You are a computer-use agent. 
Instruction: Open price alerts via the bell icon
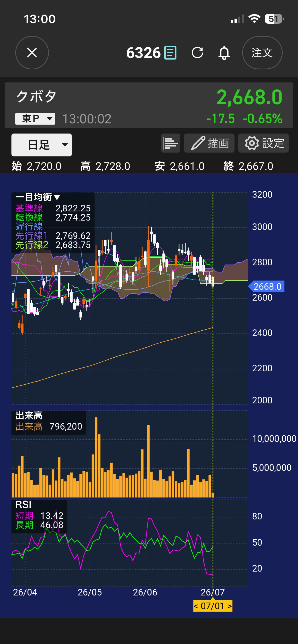(224, 53)
